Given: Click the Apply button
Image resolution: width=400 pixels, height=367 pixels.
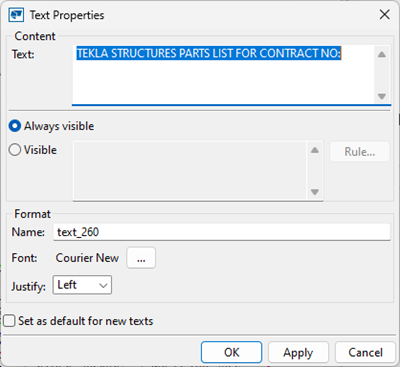Looking at the screenshot, I should click(298, 352).
